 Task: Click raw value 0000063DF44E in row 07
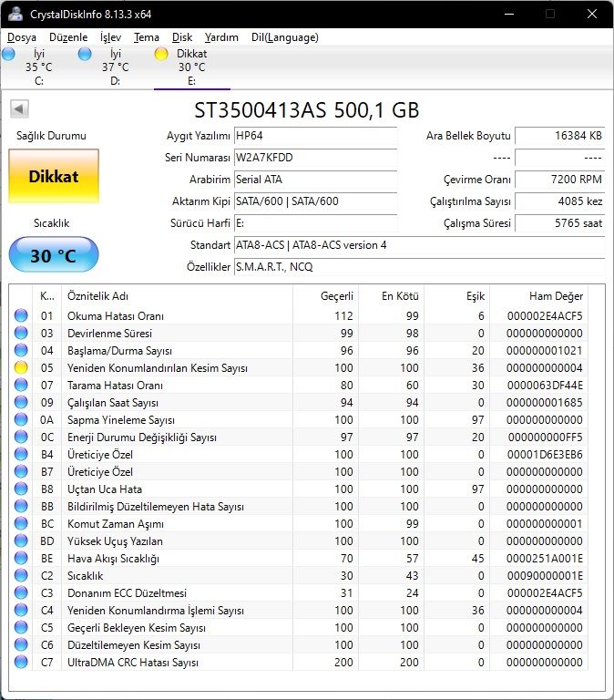click(x=545, y=385)
